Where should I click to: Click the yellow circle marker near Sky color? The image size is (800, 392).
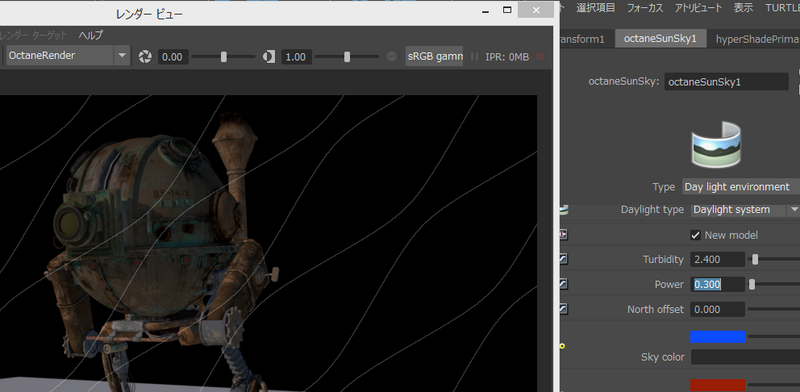562,346
